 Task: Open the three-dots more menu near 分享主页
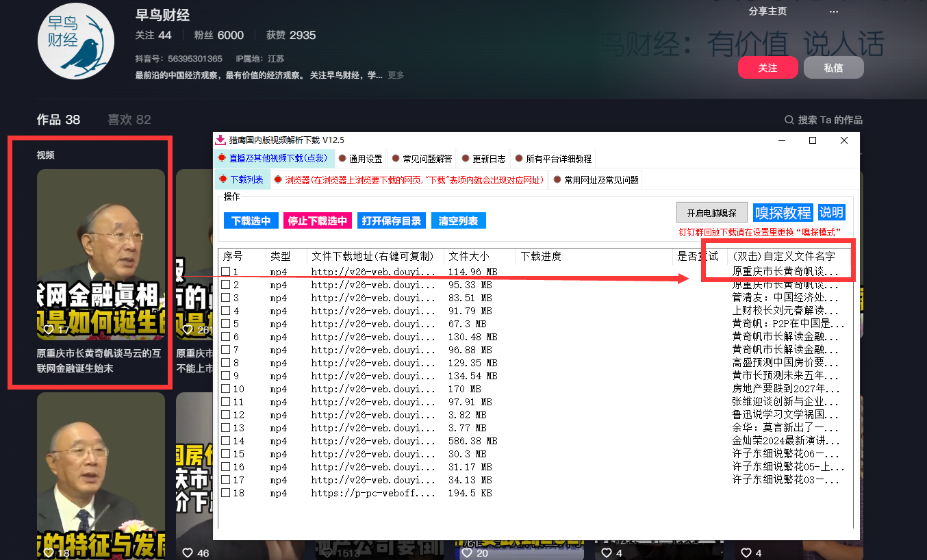coord(833,12)
